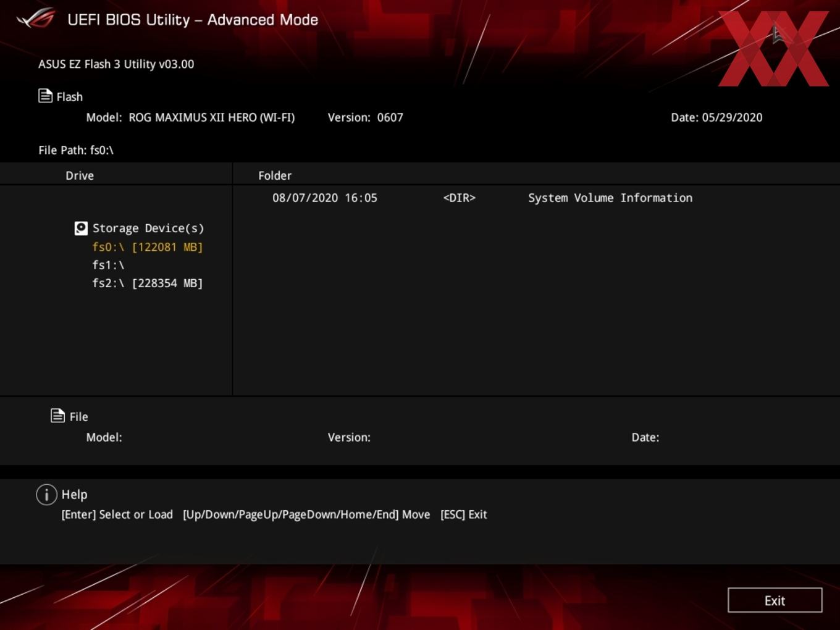
Task: Select the fs1:\ drive
Action: (x=108, y=265)
